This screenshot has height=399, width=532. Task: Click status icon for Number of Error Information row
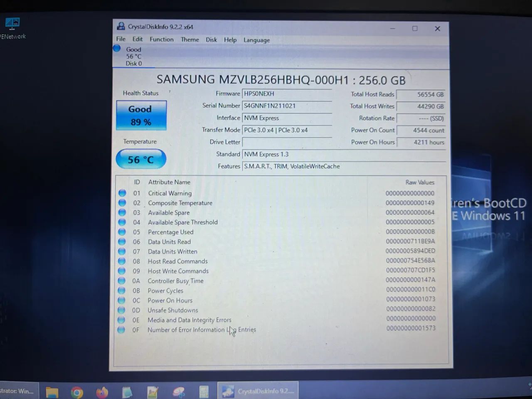(x=121, y=330)
